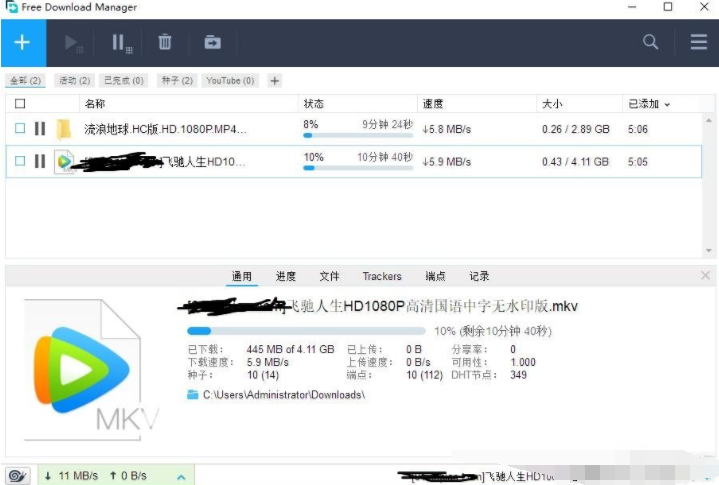
Task: Open the C:\Users\Administrator\Downloads\ path link
Action: tap(284, 395)
